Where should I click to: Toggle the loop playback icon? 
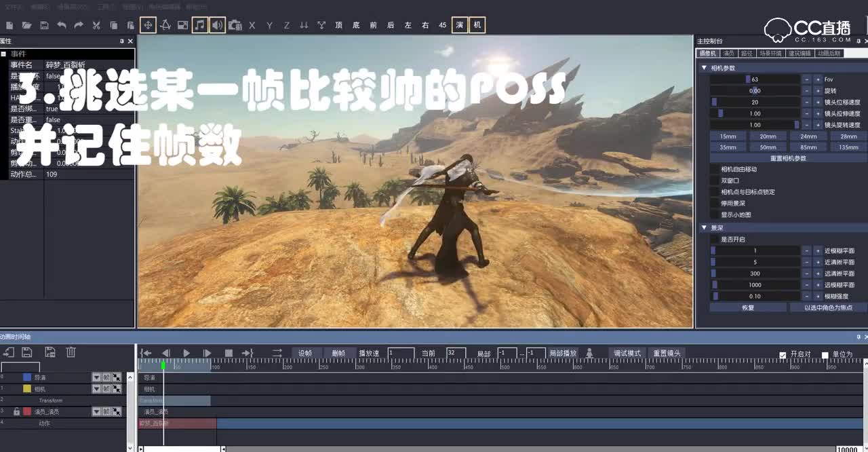pos(277,353)
